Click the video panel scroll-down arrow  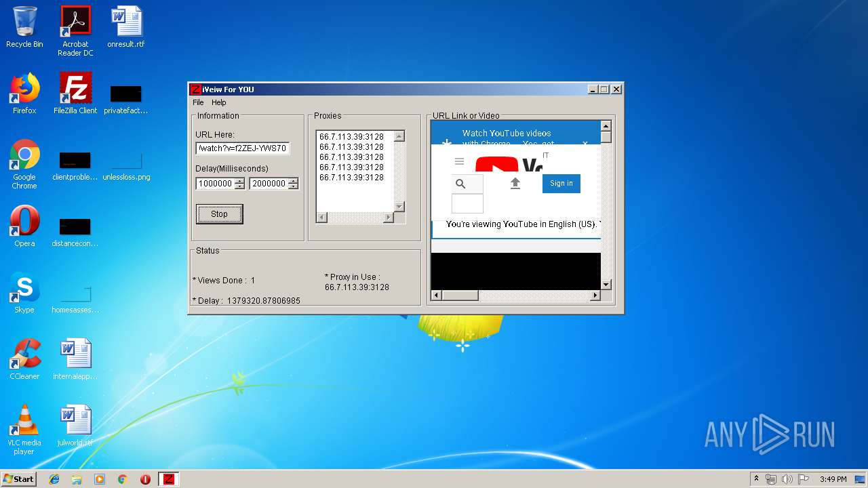606,285
